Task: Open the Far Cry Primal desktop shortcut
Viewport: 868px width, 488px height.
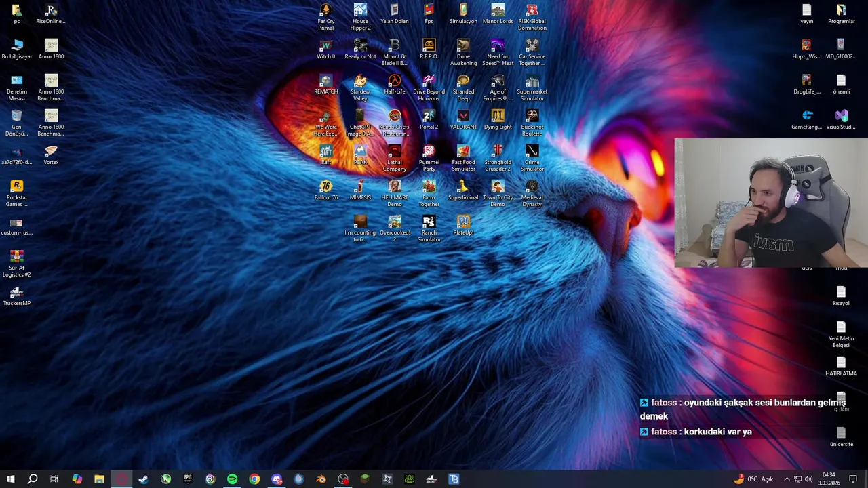Action: point(325,17)
